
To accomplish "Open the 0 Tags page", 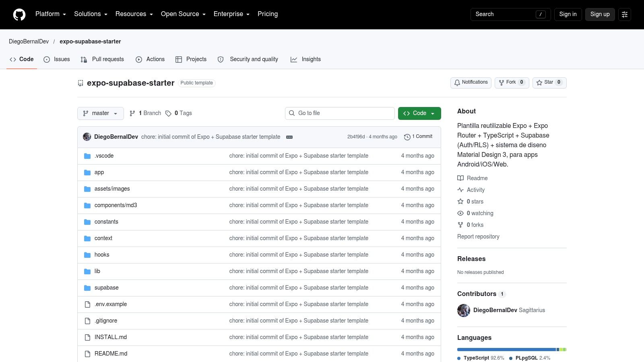I will (x=179, y=113).
